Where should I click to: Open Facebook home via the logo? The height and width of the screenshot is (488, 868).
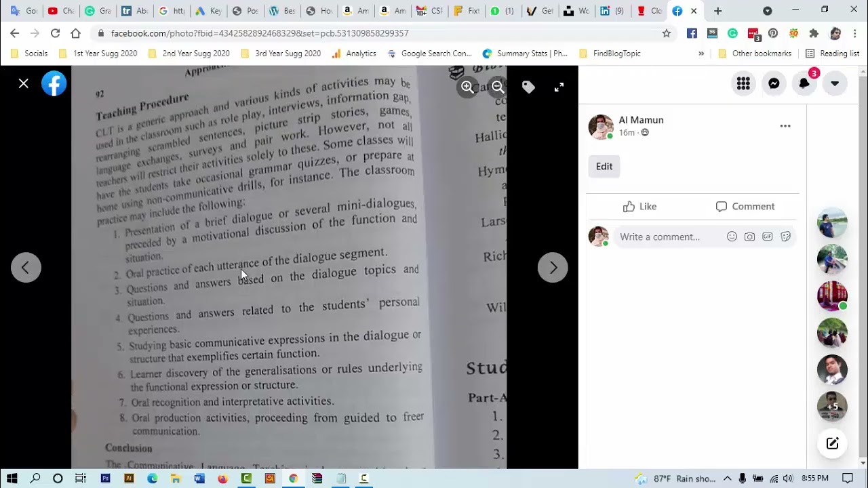click(x=54, y=83)
